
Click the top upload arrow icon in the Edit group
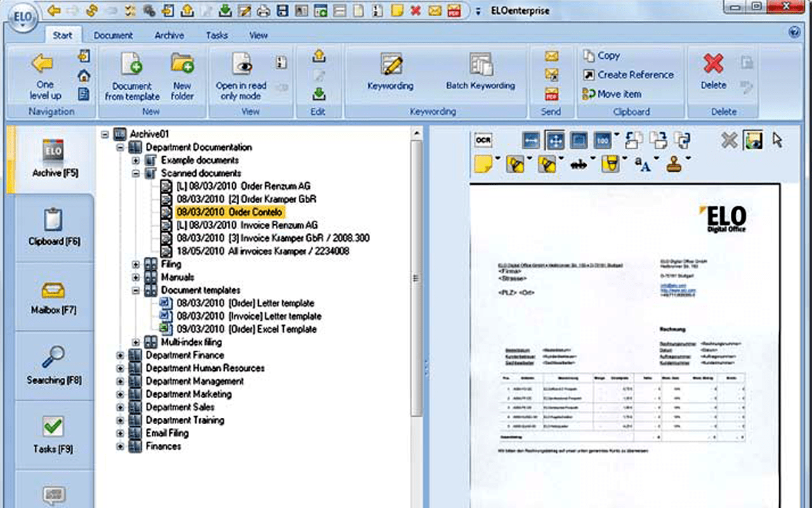point(319,57)
